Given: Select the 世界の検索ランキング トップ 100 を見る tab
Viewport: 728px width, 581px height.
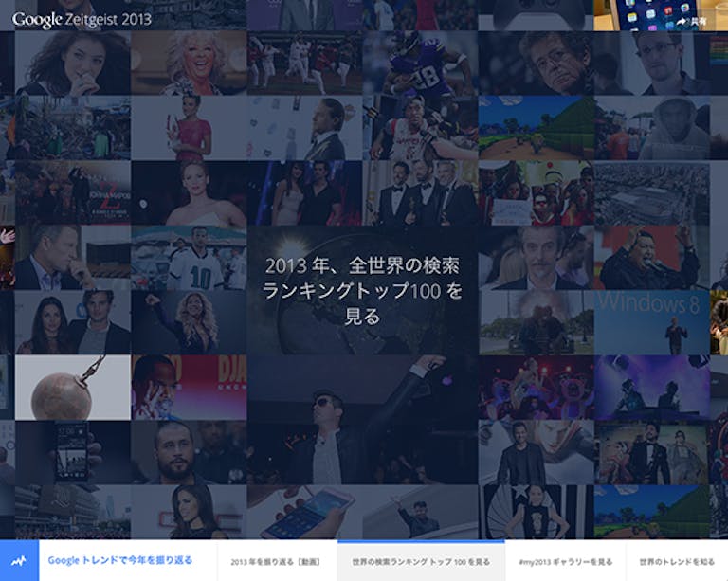Looking at the screenshot, I should [421, 562].
